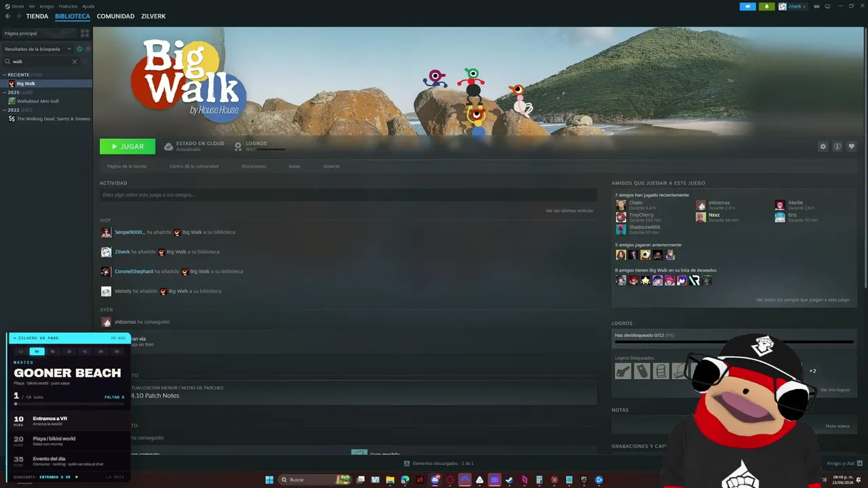Image resolution: width=868 pixels, height=488 pixels.
Task: Open 'Ver las últimas noticias' link
Action: (570, 211)
